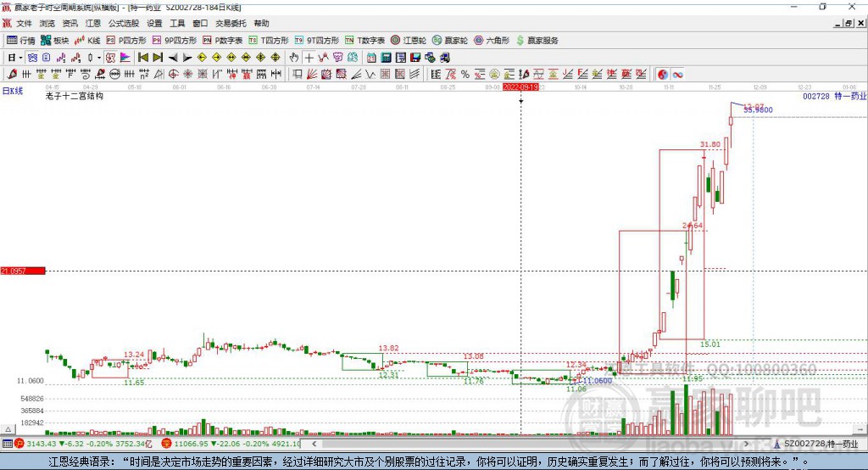Restore the inner document window
The image size is (868, 470).
coord(849,23)
